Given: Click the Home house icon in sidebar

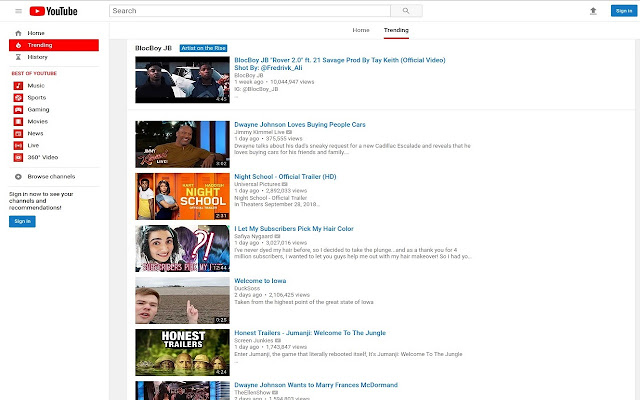Looking at the screenshot, I should tap(18, 33).
